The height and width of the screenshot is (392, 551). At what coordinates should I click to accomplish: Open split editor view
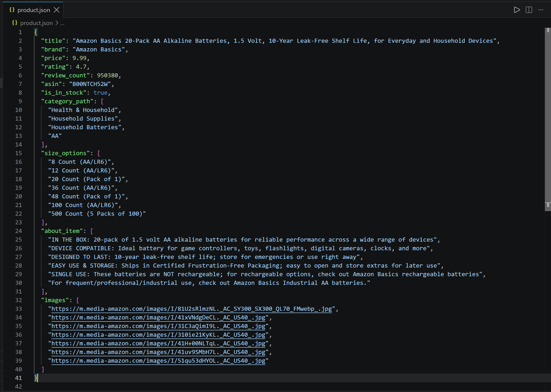pyautogui.click(x=529, y=10)
